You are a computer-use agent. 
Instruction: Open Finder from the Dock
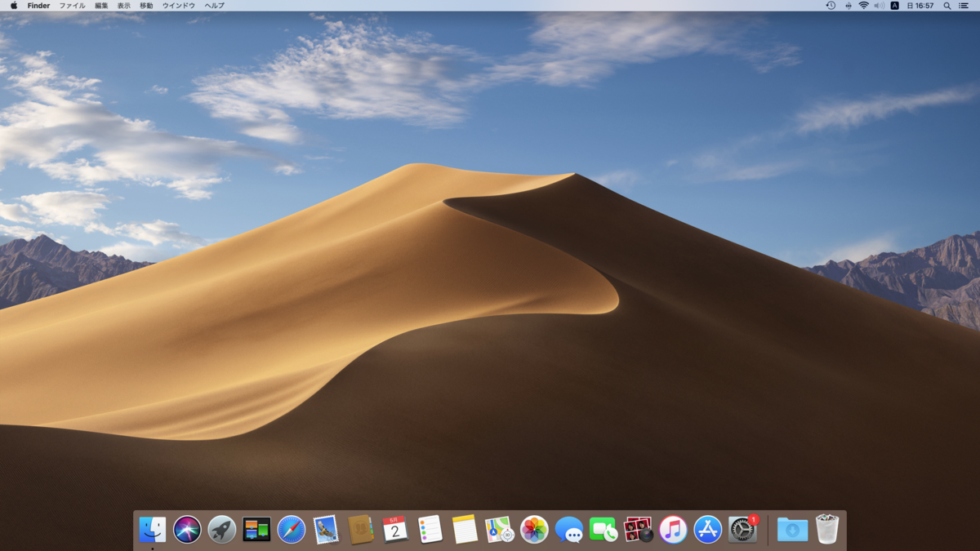[153, 530]
